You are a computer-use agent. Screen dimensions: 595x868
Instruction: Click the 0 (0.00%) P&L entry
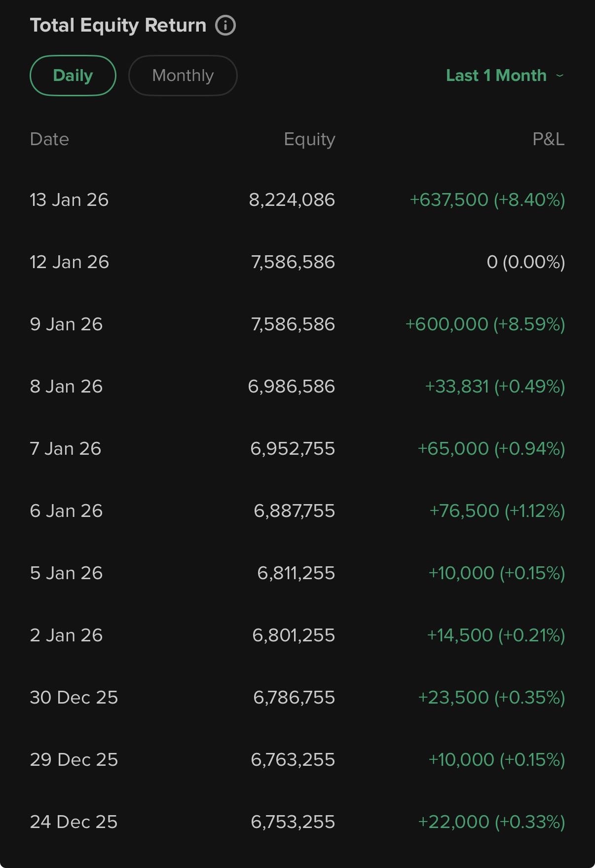click(525, 262)
